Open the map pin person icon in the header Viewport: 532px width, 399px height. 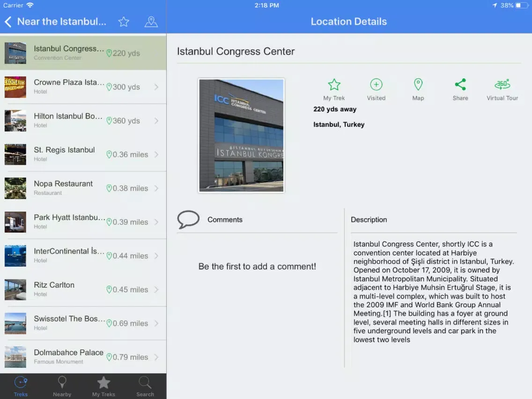[x=151, y=22]
